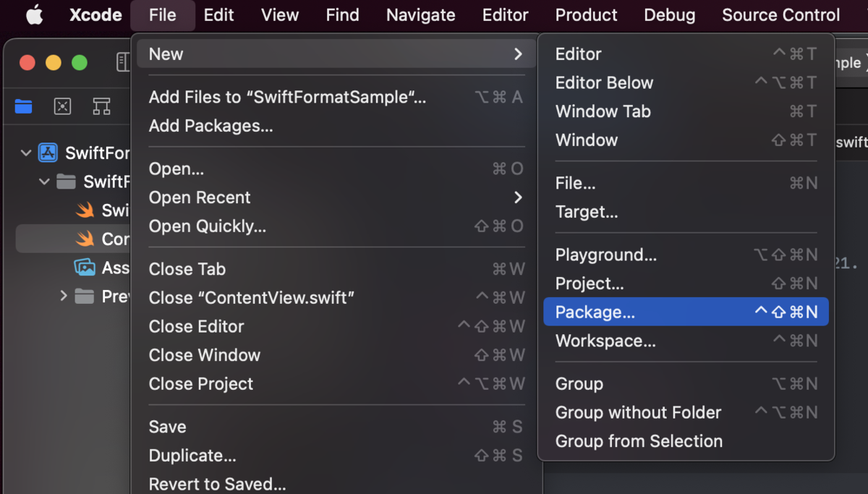The image size is (868, 494).
Task: Open the Apple menu
Action: (34, 14)
